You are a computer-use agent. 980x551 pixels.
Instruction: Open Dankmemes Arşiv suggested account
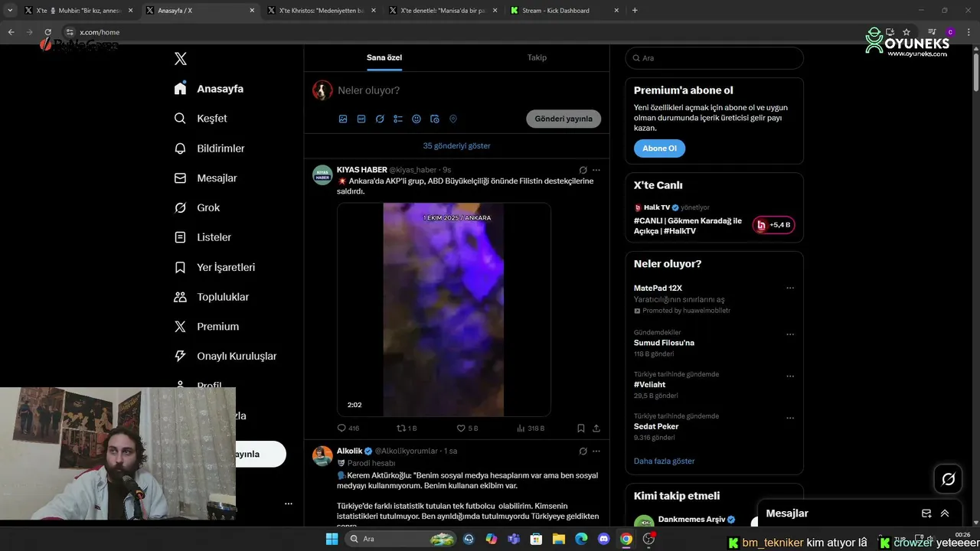[x=692, y=520]
